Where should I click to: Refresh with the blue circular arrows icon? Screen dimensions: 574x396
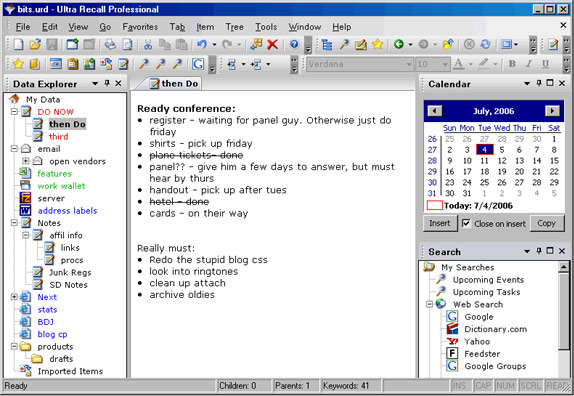coord(485,45)
